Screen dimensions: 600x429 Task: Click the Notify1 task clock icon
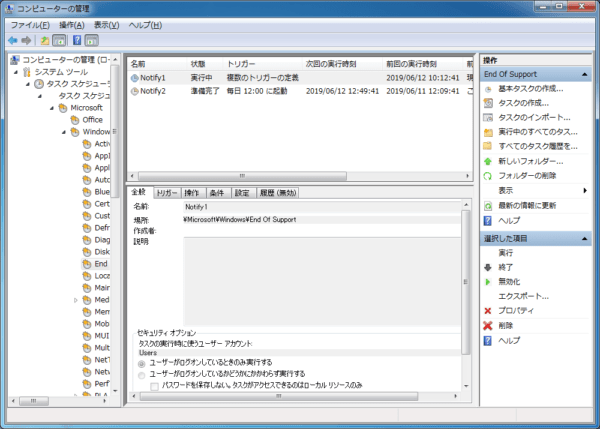coord(134,78)
